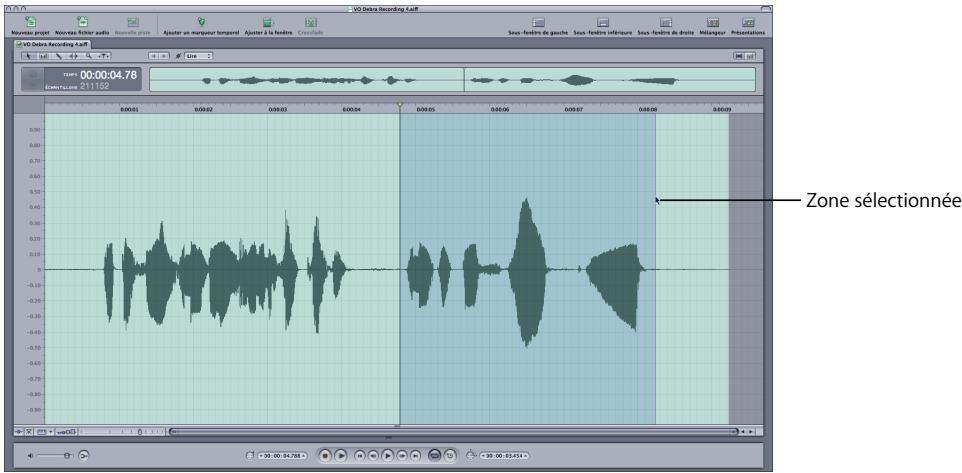Click the Go to Beginning button
Screen dimensions: 962x473
pos(360,455)
